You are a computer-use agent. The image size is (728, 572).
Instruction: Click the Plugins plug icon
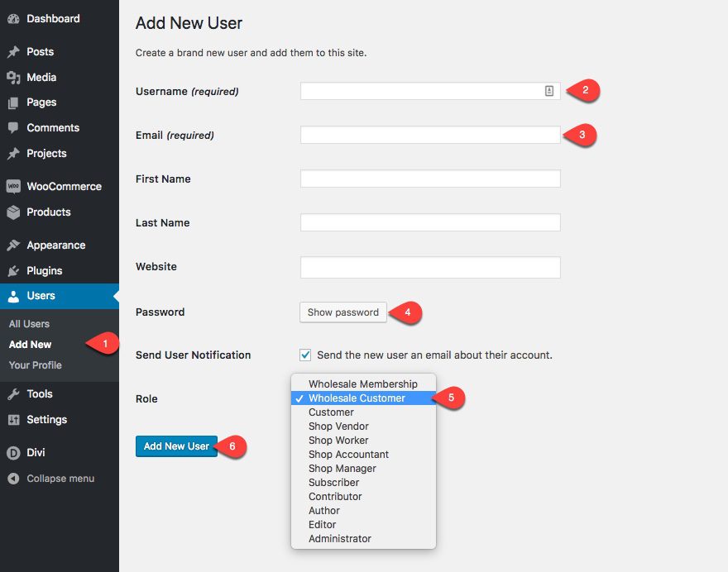(x=13, y=271)
